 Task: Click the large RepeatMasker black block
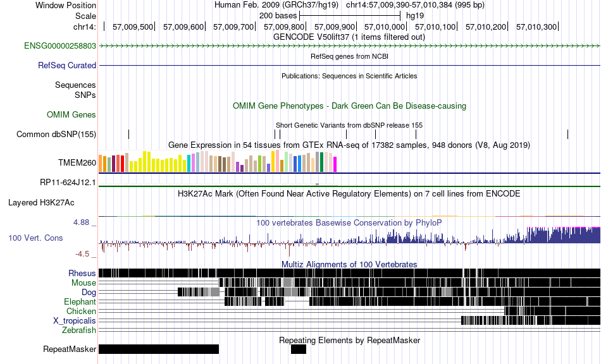[159, 349]
